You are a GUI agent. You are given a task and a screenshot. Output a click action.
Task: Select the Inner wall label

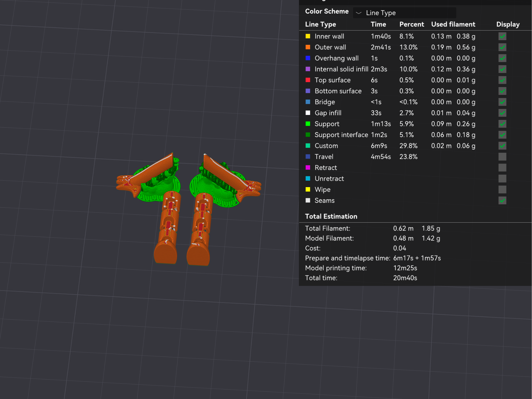tap(329, 36)
